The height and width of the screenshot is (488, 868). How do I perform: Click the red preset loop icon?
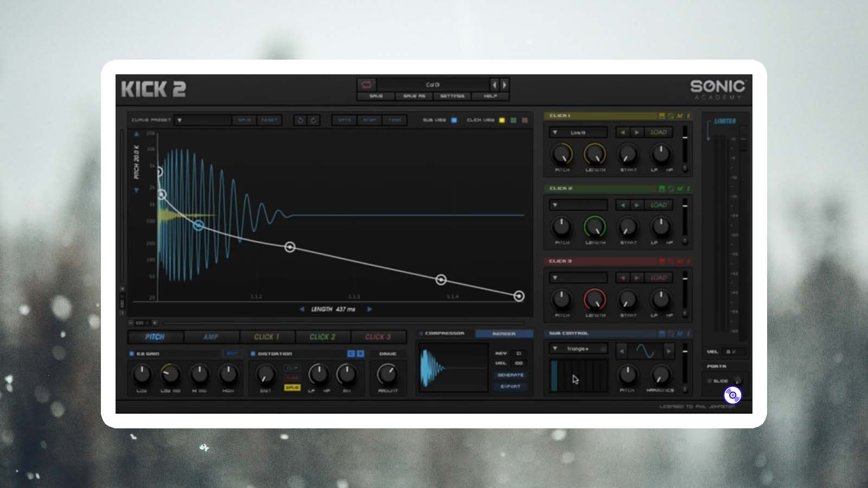click(366, 85)
